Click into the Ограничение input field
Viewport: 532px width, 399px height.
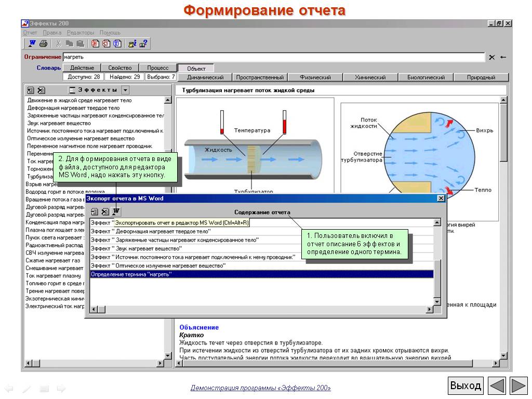[273, 57]
